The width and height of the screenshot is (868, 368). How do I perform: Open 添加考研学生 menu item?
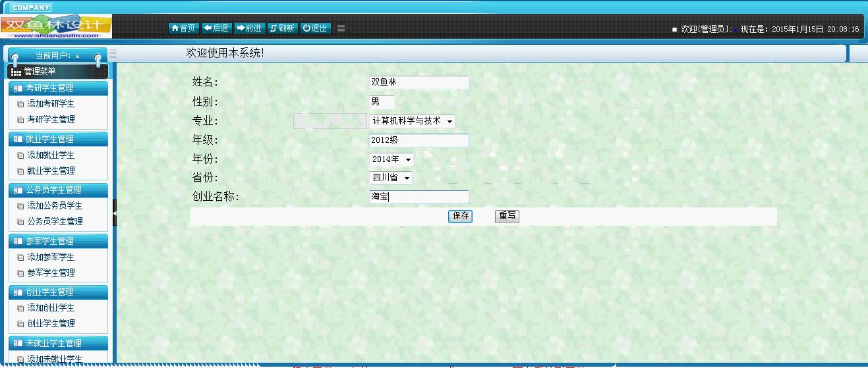(51, 104)
